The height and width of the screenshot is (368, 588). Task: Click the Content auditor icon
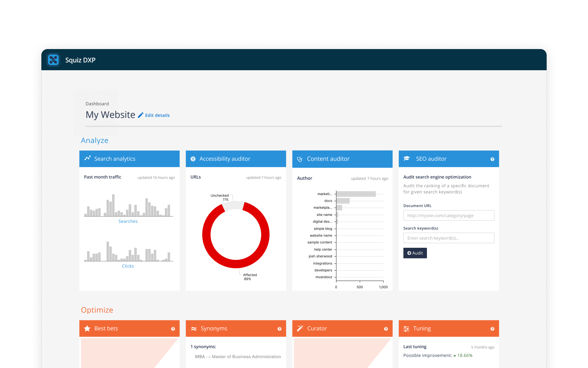point(299,159)
